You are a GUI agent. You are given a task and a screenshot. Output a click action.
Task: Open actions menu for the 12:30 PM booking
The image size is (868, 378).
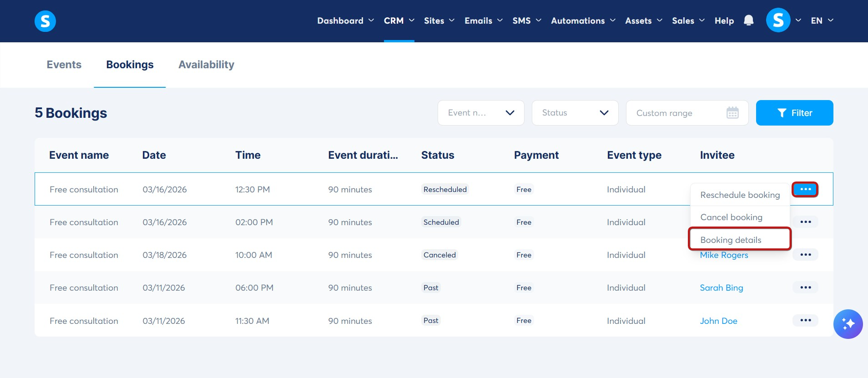pyautogui.click(x=805, y=189)
